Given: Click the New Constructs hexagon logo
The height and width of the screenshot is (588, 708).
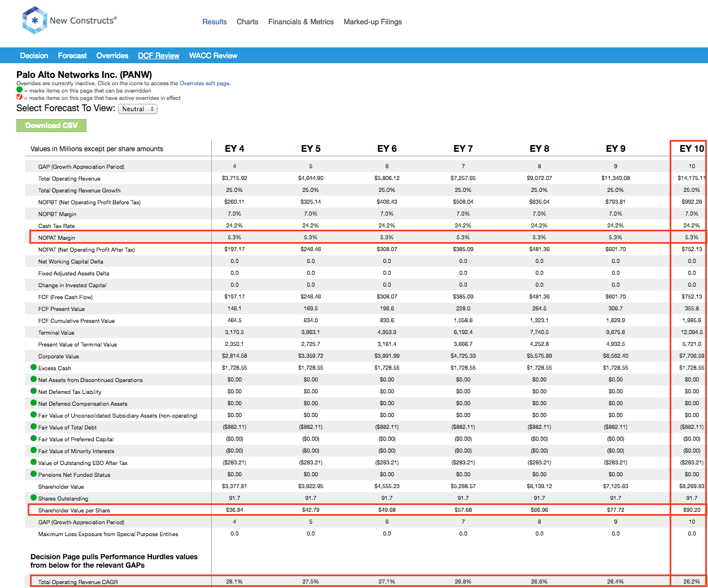Looking at the screenshot, I should click(34, 20).
